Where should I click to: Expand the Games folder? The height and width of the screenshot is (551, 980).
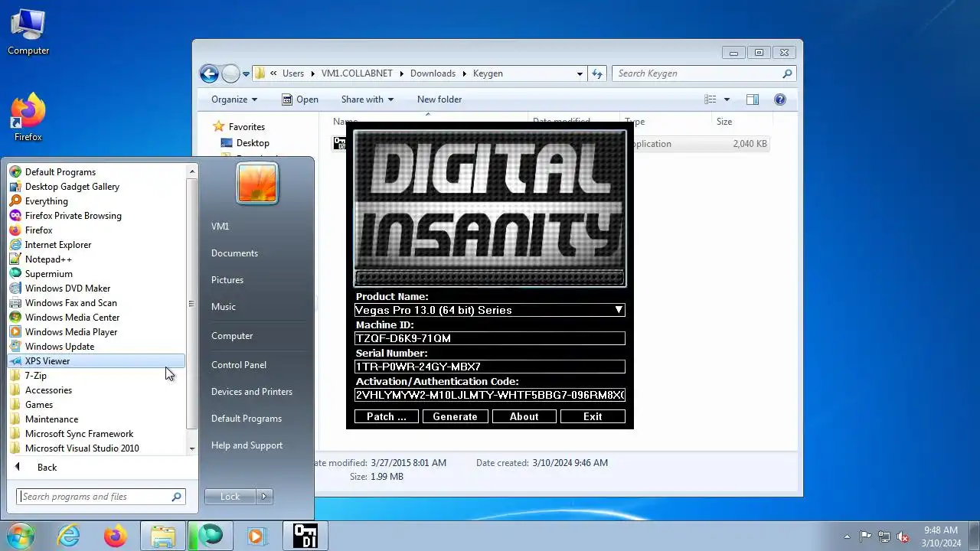pos(96,405)
